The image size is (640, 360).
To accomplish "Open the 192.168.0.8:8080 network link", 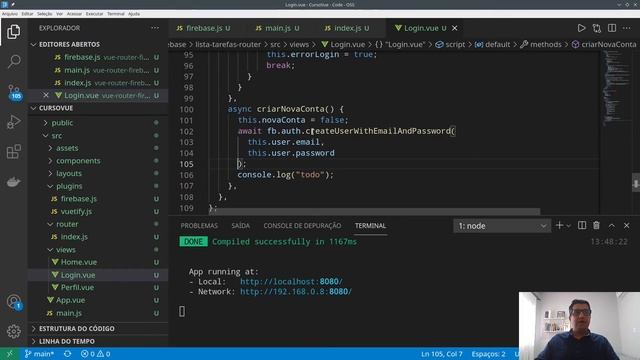I will coord(296,292).
